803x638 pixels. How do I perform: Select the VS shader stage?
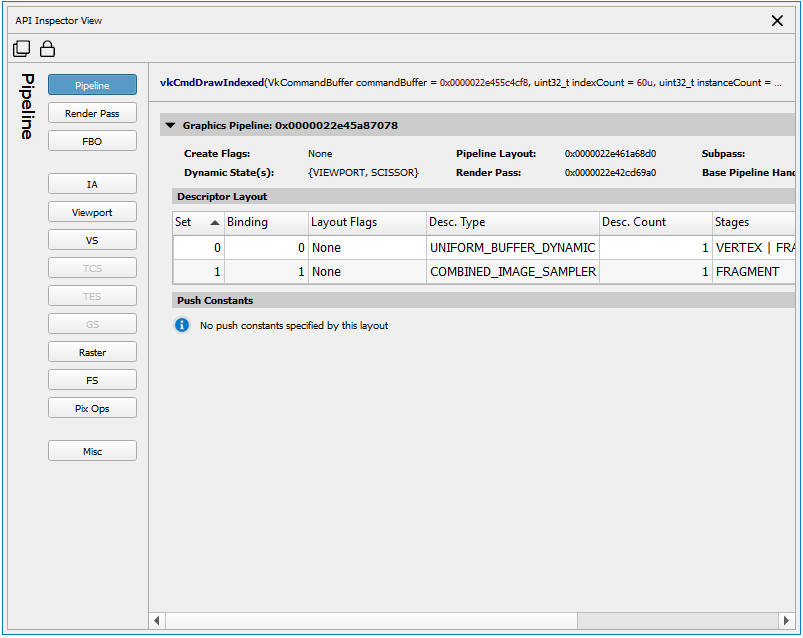(x=92, y=241)
